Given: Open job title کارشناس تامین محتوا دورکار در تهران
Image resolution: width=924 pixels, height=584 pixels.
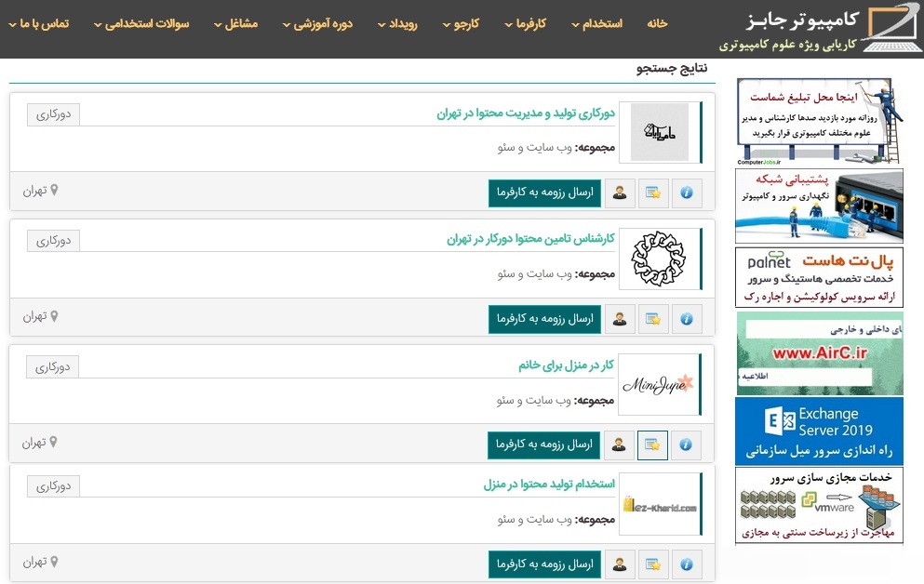Looking at the screenshot, I should (x=530, y=238).
